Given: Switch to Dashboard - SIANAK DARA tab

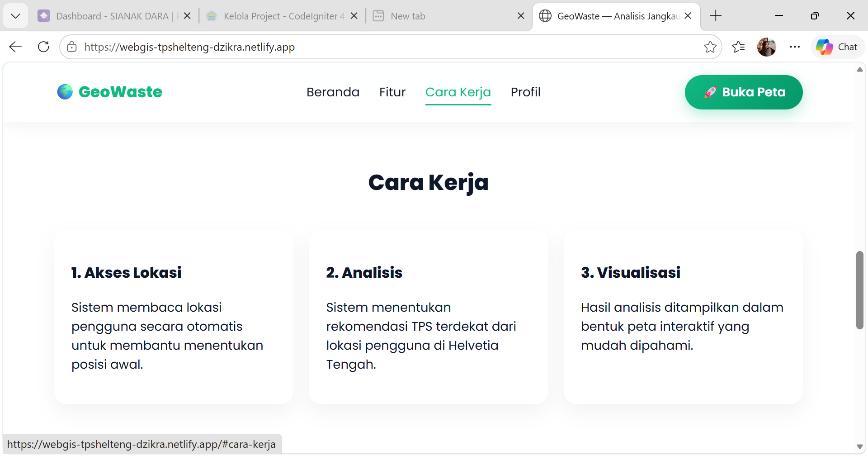Looking at the screenshot, I should coord(108,16).
